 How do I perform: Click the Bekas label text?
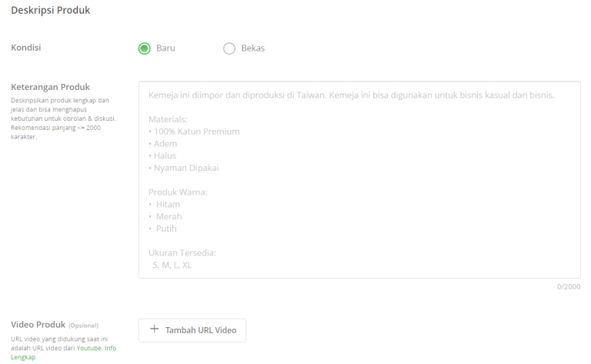click(x=253, y=48)
